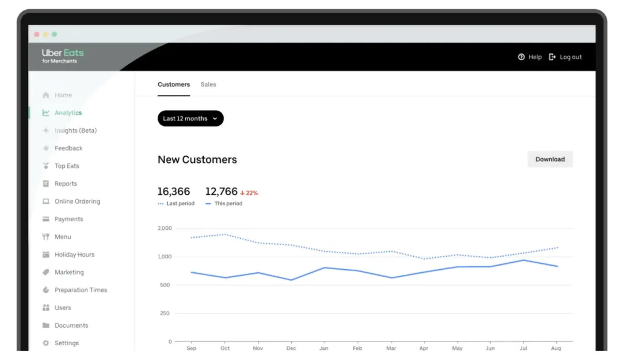The height and width of the screenshot is (364, 623).
Task: Click the Home house icon in sidebar
Action: pos(46,95)
